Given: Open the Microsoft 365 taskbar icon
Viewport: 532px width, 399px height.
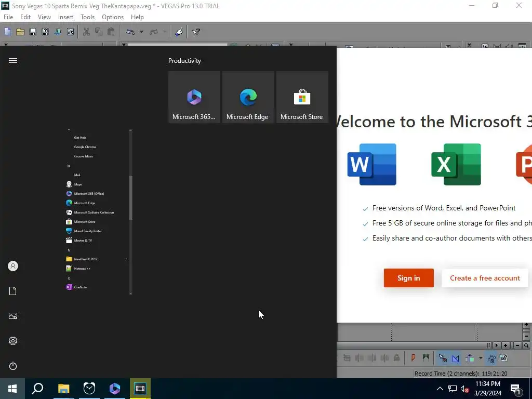Looking at the screenshot, I should (115, 389).
